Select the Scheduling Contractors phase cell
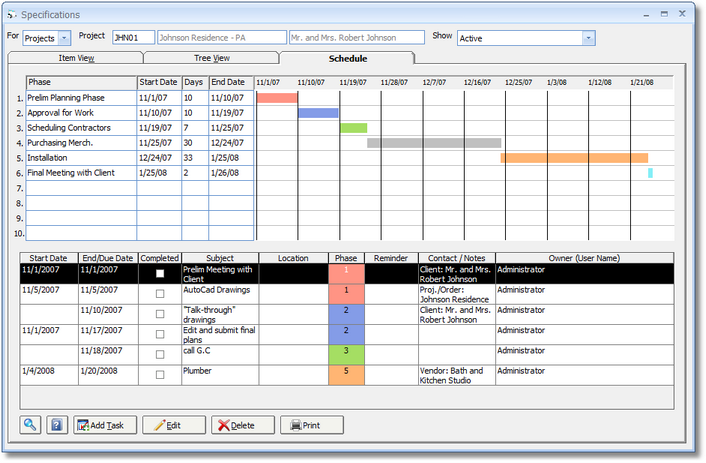Screen dimensions: 706x463 coord(81,128)
